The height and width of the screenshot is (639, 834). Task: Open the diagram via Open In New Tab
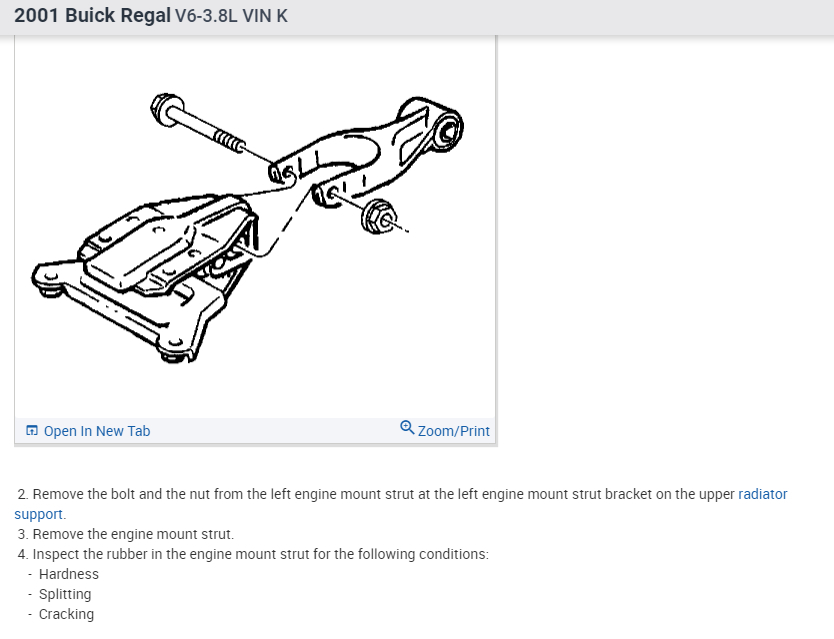pyautogui.click(x=97, y=431)
